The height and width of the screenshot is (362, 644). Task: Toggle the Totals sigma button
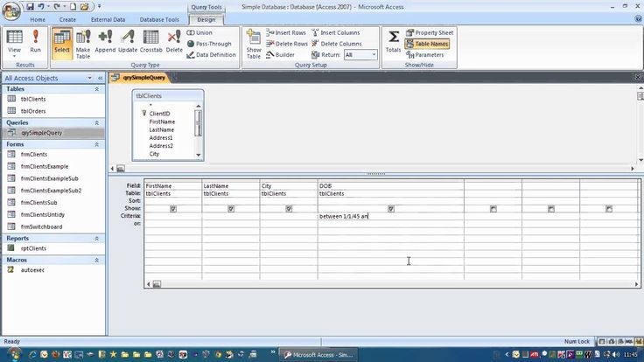(393, 41)
